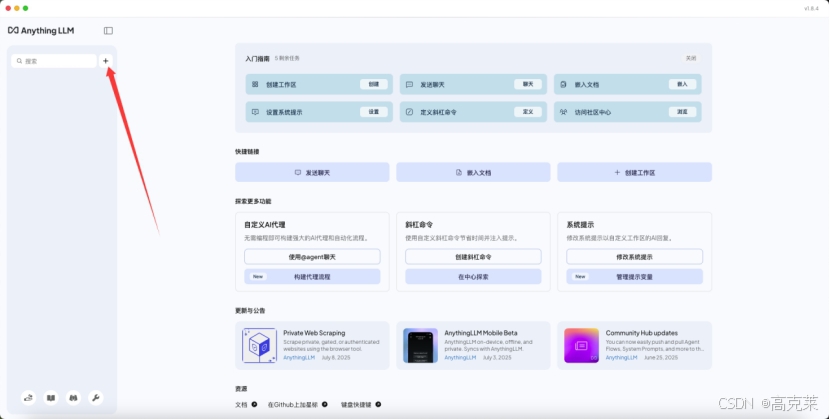Image resolution: width=830 pixels, height=419 pixels.
Task: Dismiss the getting started guide with 关闭
Action: coord(691,58)
